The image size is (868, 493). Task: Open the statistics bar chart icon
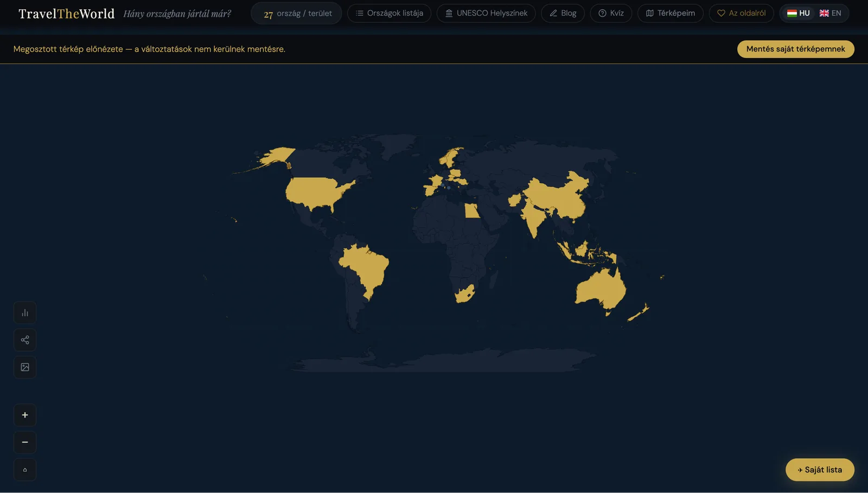(x=25, y=313)
